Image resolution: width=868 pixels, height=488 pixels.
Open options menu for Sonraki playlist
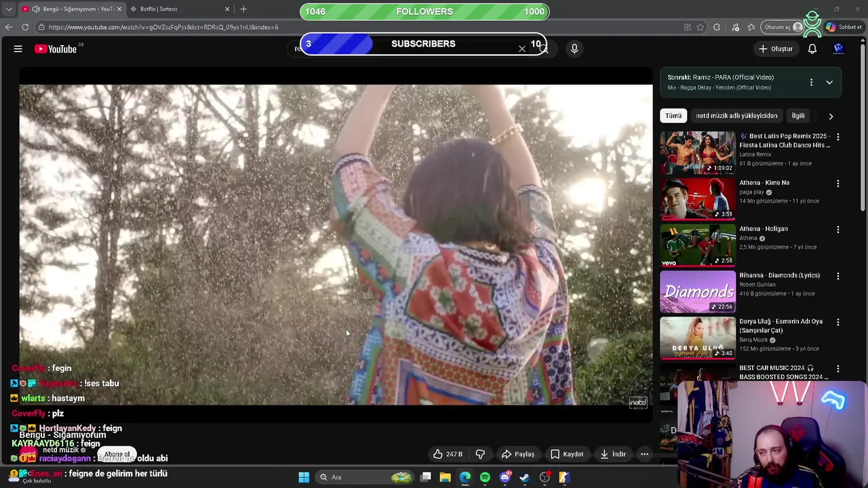pyautogui.click(x=811, y=83)
